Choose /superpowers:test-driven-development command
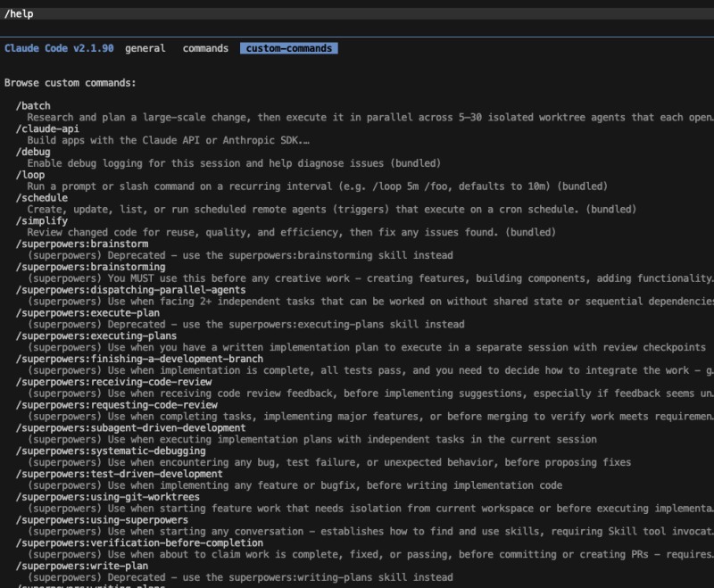 [120, 474]
